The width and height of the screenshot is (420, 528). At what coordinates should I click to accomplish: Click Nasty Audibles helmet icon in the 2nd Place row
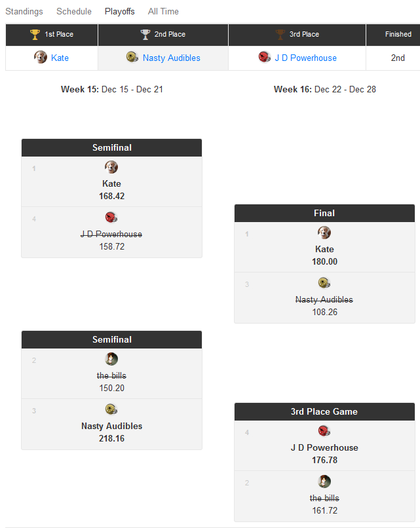[x=132, y=57]
